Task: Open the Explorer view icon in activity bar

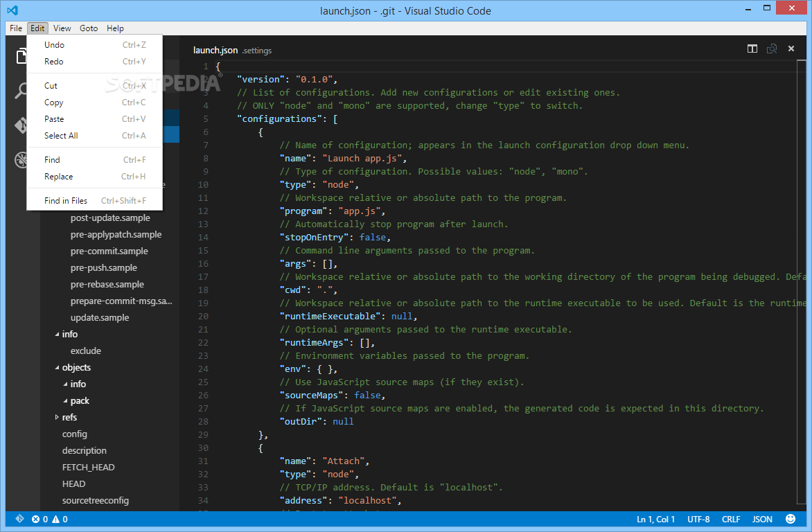Action: click(x=21, y=55)
